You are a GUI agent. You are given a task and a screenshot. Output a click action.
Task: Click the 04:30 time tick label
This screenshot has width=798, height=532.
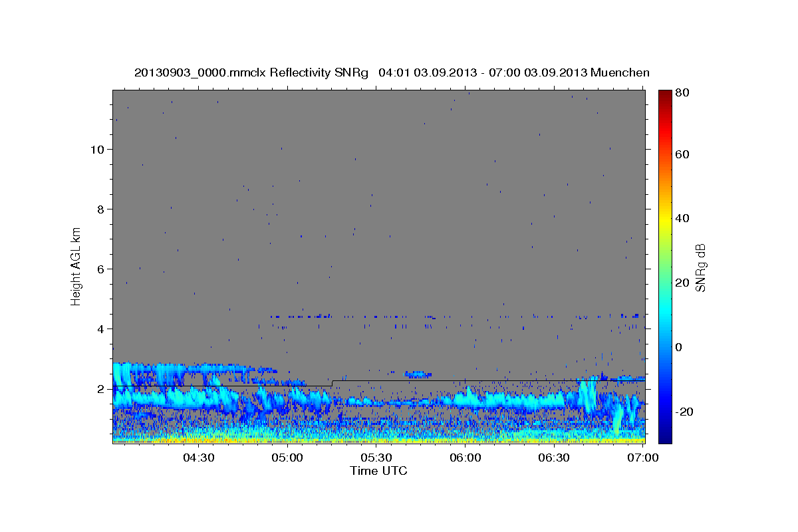click(198, 458)
